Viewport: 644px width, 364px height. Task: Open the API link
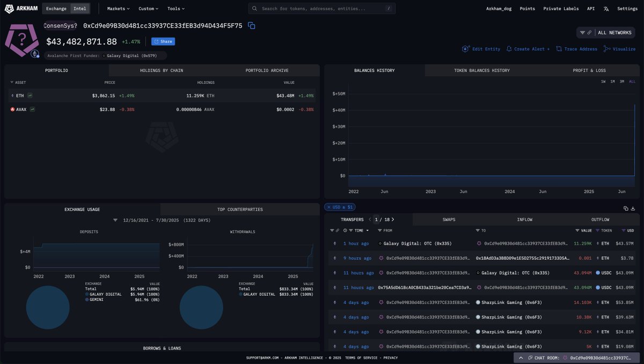click(591, 9)
